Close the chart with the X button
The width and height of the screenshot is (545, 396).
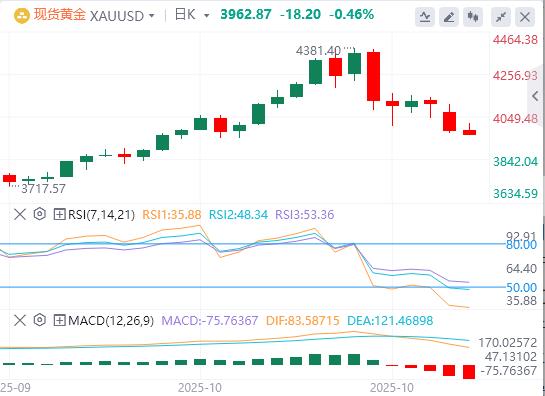click(x=525, y=17)
